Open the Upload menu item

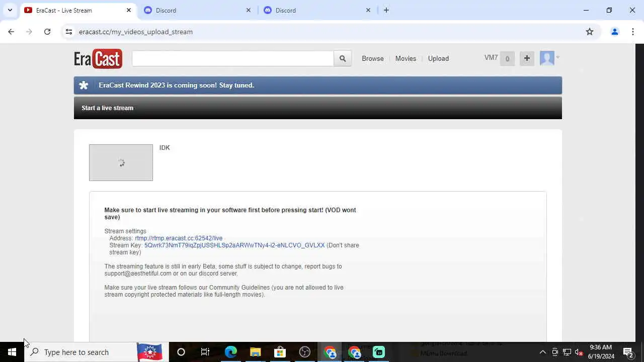click(x=438, y=58)
